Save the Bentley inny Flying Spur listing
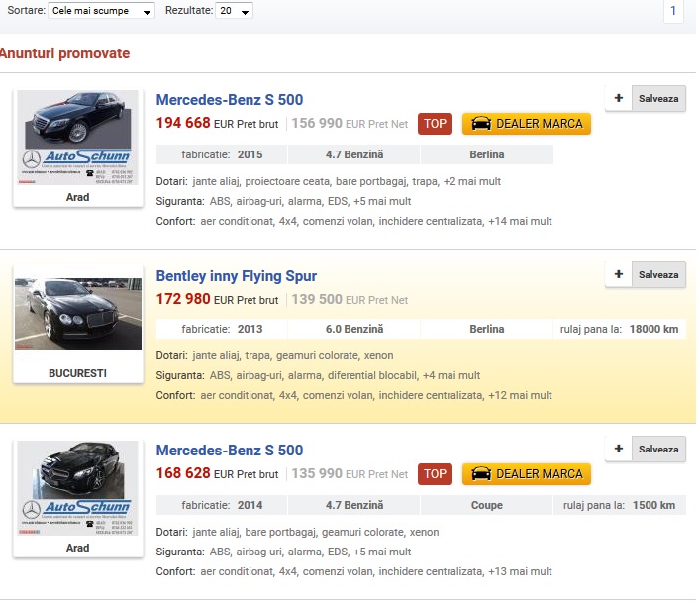 658,274
